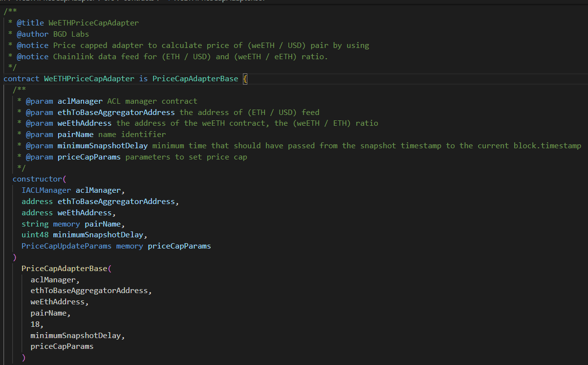Click the PriceCapUpdateParams type name
The width and height of the screenshot is (588, 365).
coord(66,246)
